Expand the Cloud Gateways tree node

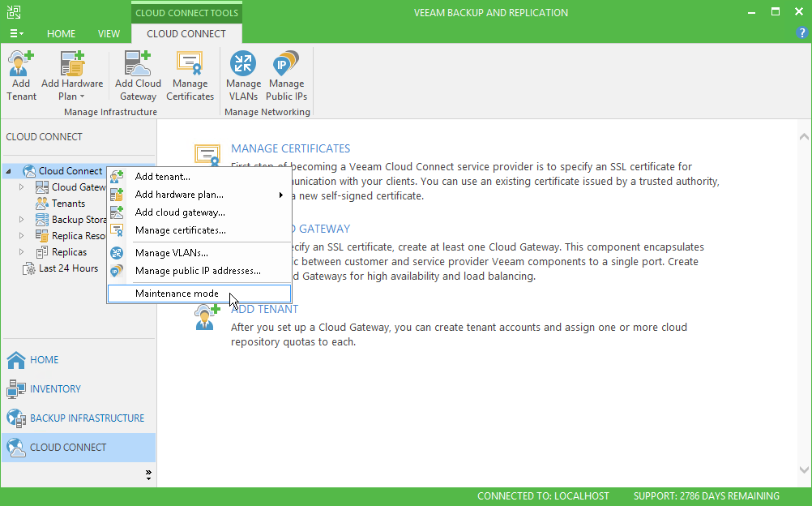click(21, 187)
